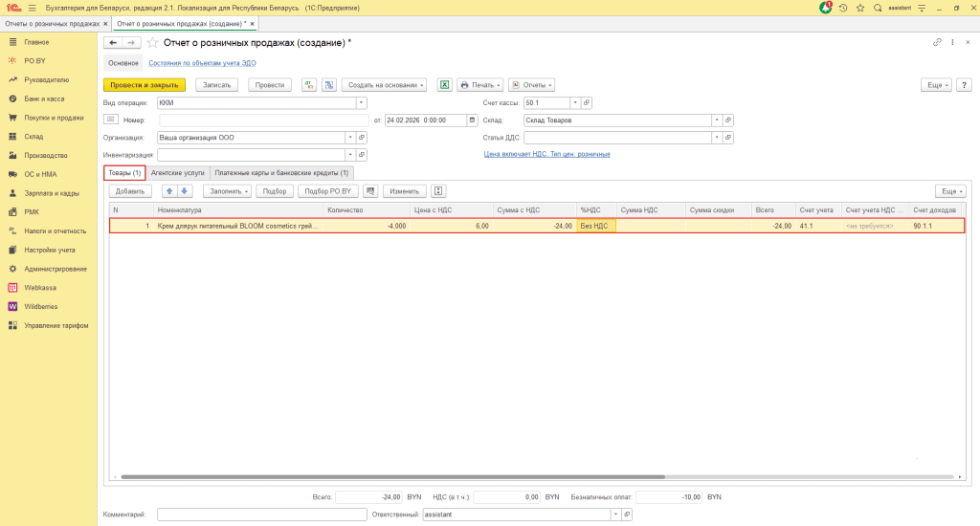980x526 pixels.
Task: Move row down with the blue arrow
Action: click(186, 191)
